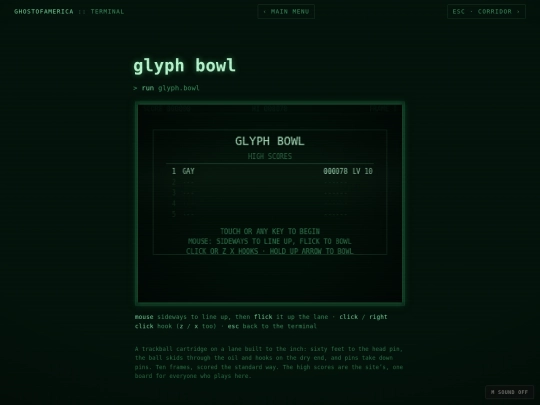540x405 pixels.
Task: Click the score 000078 LV 10
Action: tap(348, 171)
